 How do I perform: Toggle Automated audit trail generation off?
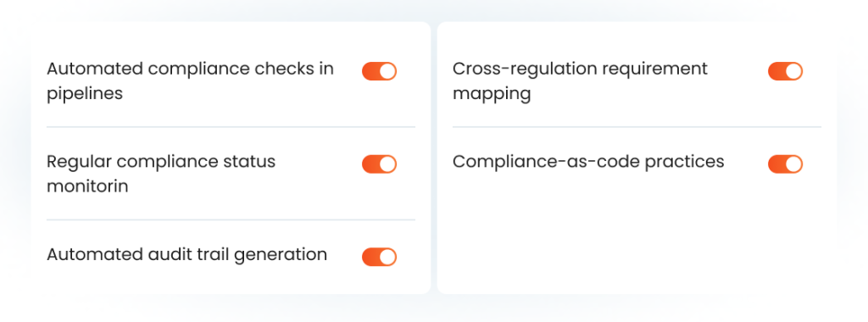point(379,258)
